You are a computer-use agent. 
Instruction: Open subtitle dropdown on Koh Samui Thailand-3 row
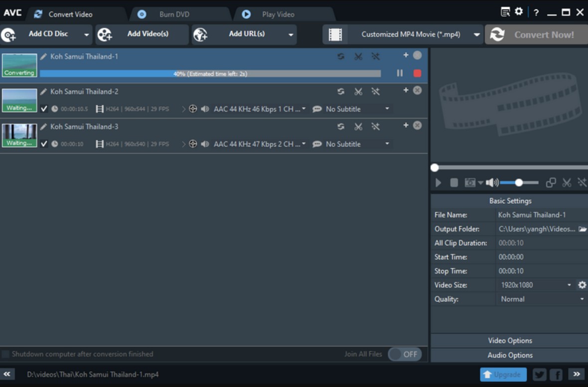pyautogui.click(x=358, y=144)
